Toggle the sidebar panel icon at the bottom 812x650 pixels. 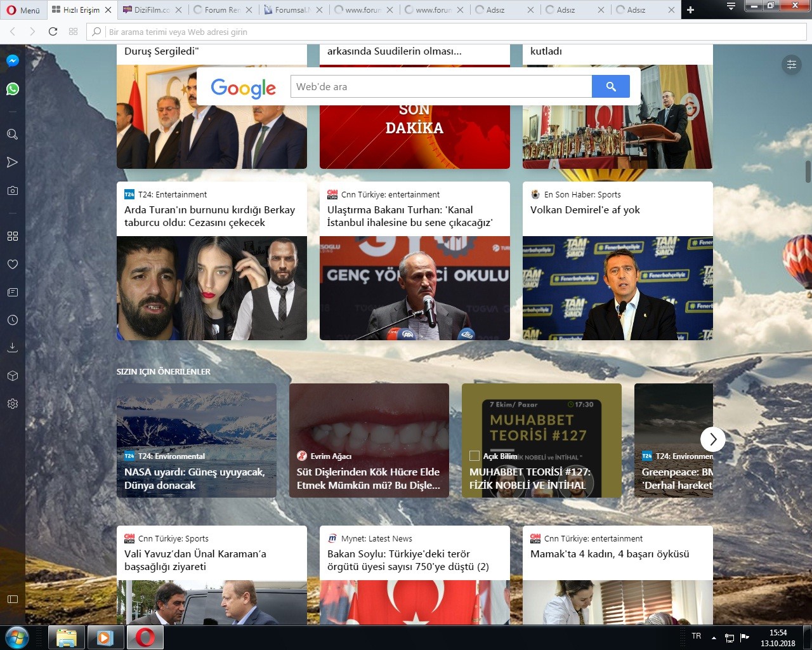[12, 599]
